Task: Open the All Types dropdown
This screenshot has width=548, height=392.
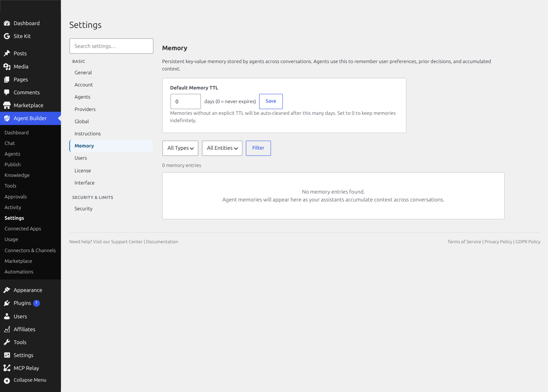Action: point(180,148)
